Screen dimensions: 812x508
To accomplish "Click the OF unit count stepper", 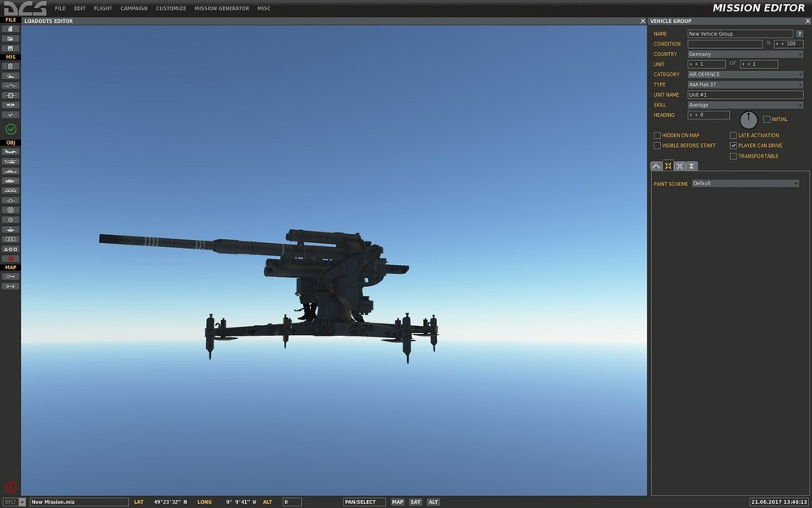I will [x=758, y=64].
